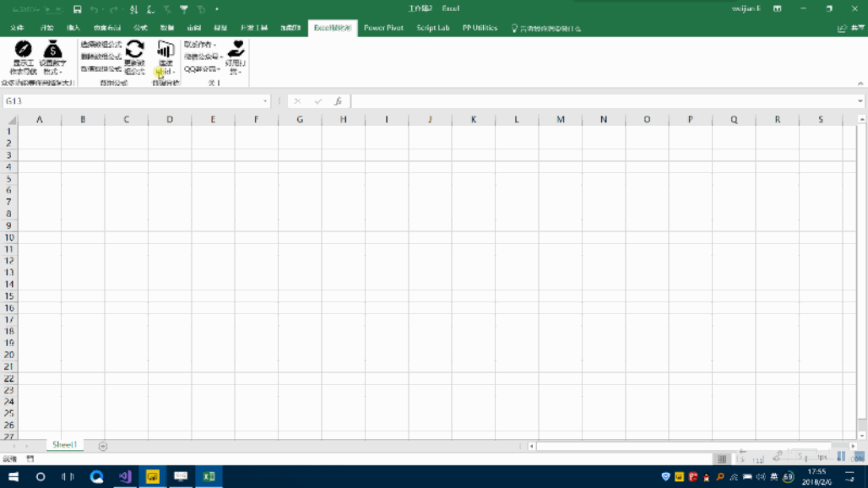Click the funnel filter icon in title bar
The image size is (868, 488).
[x=184, y=8]
